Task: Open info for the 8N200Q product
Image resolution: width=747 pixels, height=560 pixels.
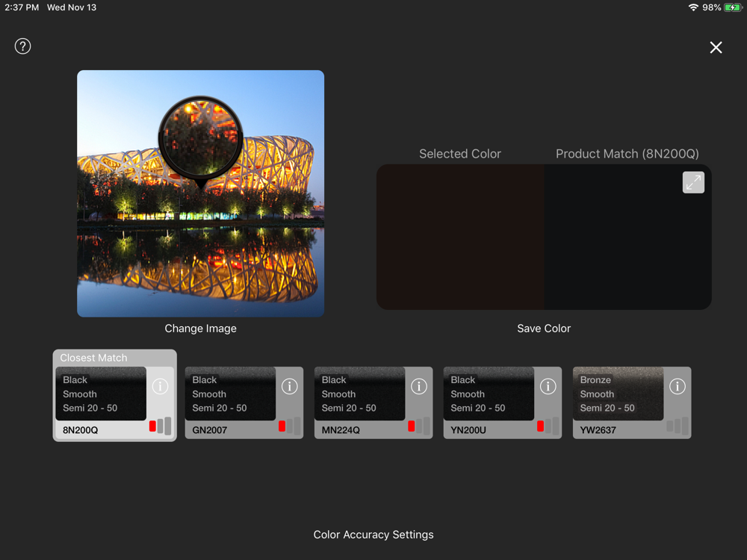Action: coord(160,386)
